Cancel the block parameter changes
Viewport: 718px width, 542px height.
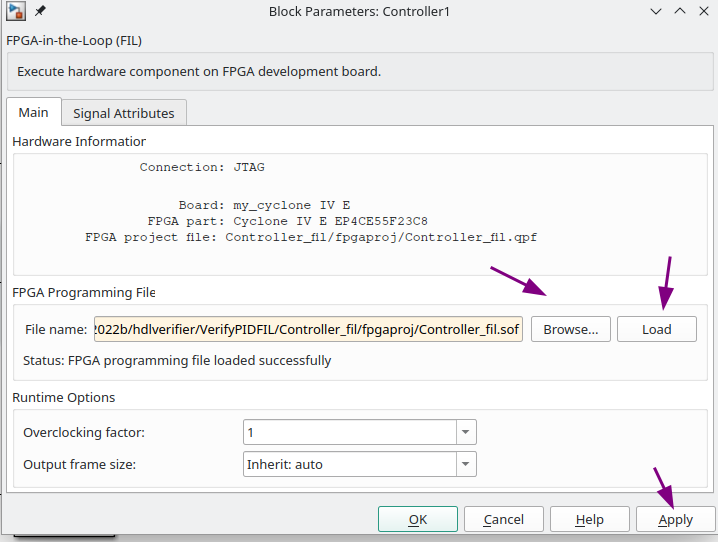tap(504, 519)
